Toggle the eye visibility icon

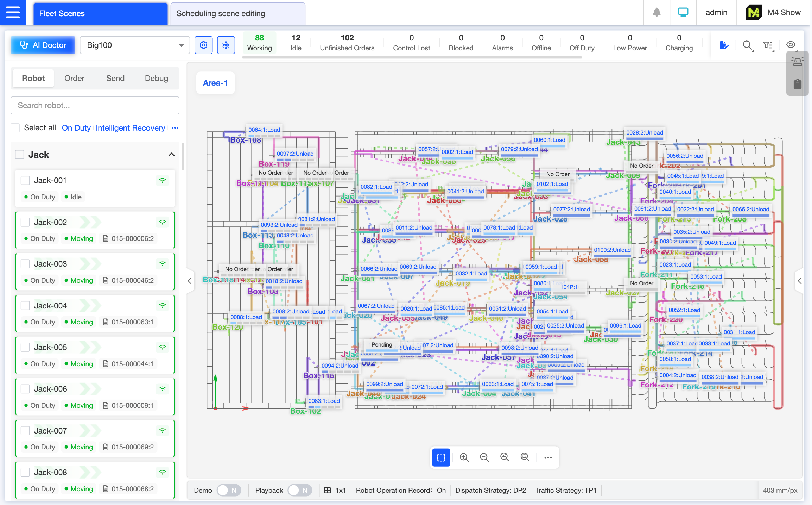(x=791, y=45)
